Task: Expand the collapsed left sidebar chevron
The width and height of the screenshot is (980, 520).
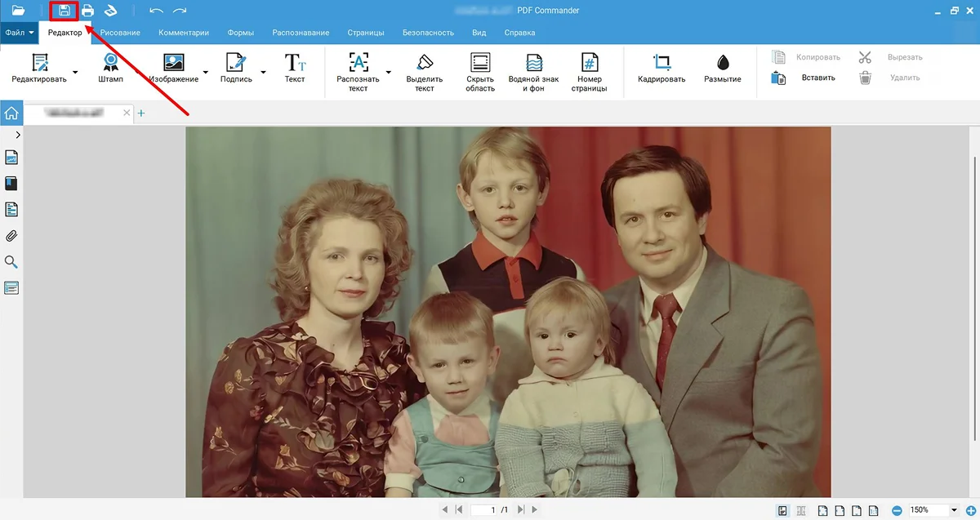Action: (18, 135)
